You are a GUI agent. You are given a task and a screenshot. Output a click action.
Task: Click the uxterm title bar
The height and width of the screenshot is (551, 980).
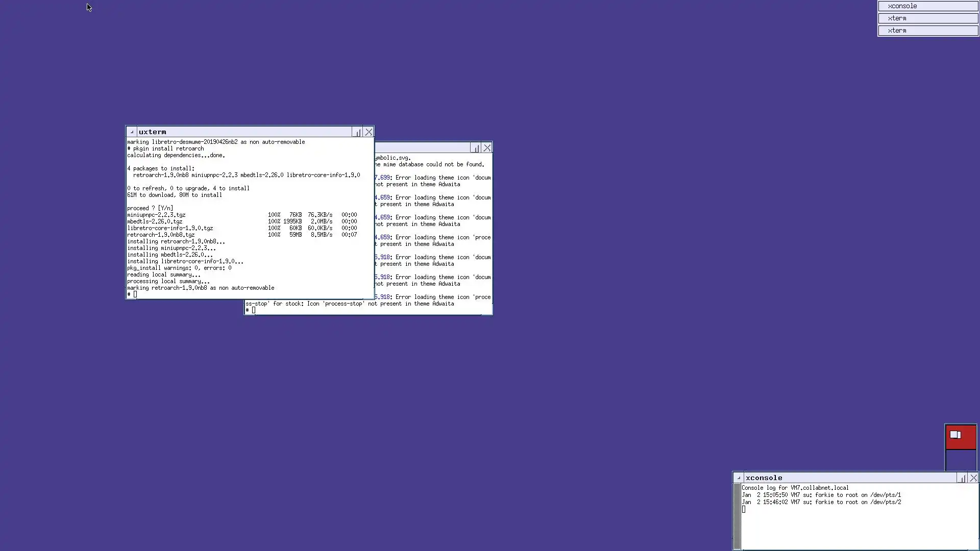(x=245, y=132)
